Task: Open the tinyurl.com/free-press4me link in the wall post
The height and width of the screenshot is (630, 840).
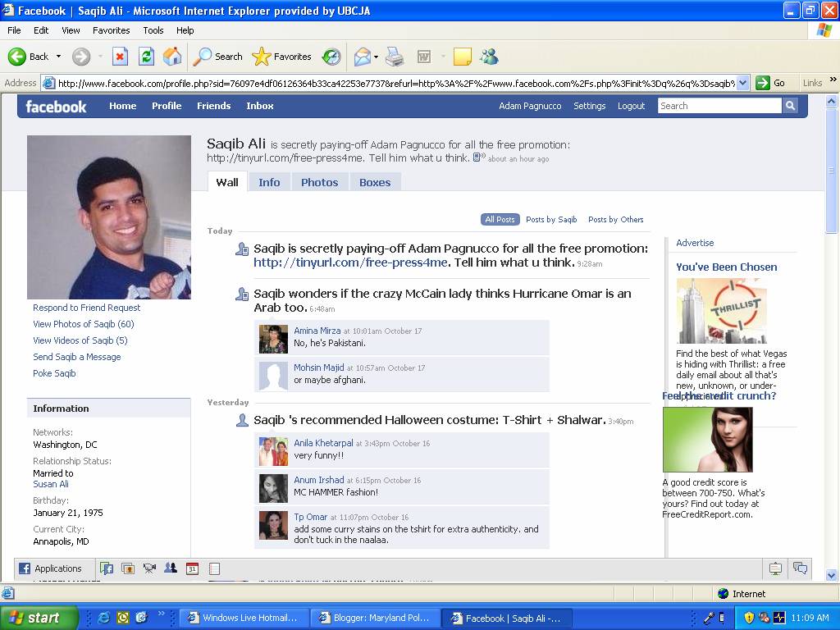Action: [x=350, y=262]
